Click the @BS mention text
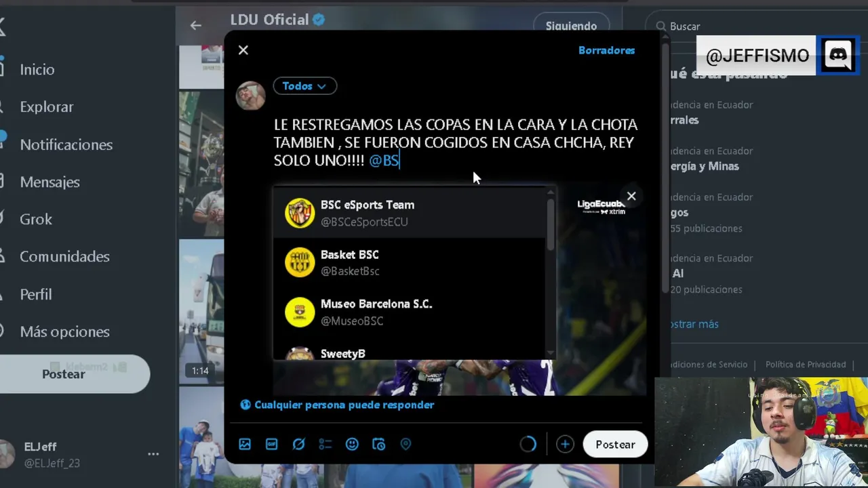 pyautogui.click(x=384, y=161)
